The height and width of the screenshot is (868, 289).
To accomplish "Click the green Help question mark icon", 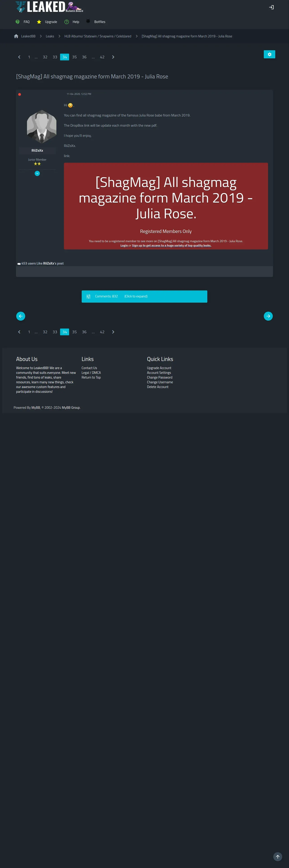I will pos(67,22).
